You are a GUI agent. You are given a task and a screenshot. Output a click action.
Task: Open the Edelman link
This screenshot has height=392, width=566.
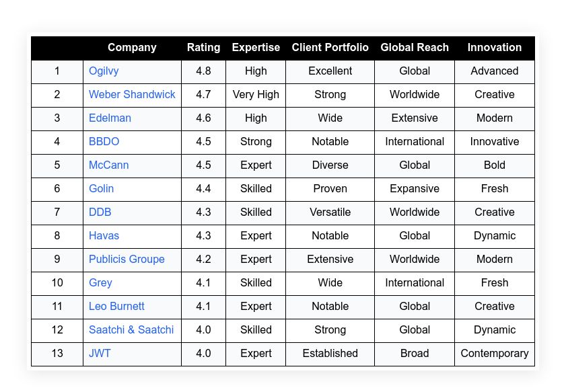click(x=110, y=118)
